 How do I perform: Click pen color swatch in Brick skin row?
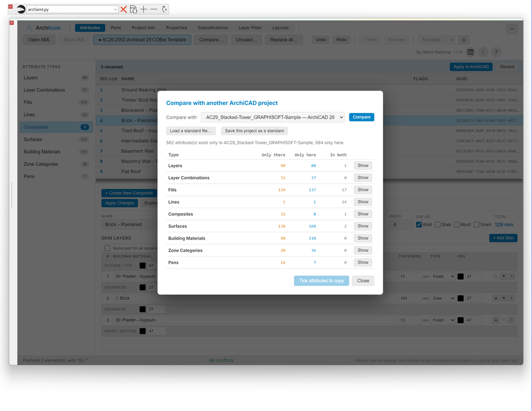click(461, 298)
